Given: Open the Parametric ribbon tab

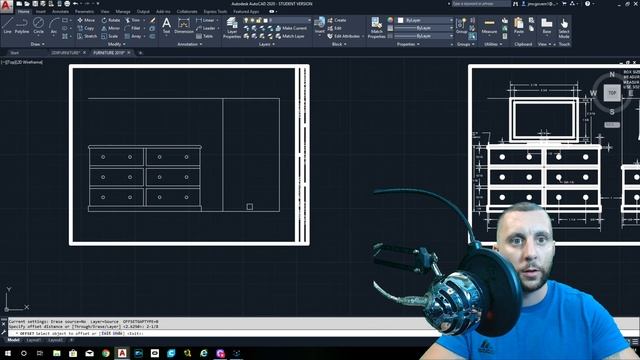Looking at the screenshot, I should [84, 12].
